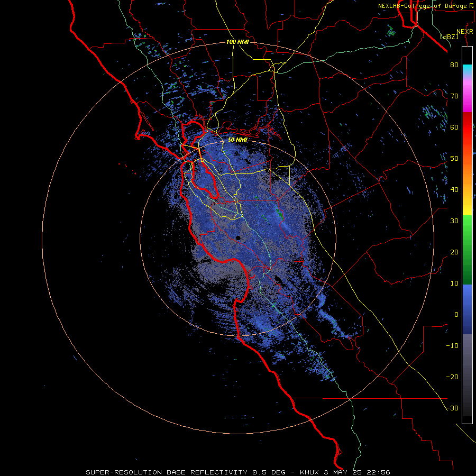Screen dimensions: 476x476
Task: Click the NEXR label above color bar
Action: click(465, 32)
